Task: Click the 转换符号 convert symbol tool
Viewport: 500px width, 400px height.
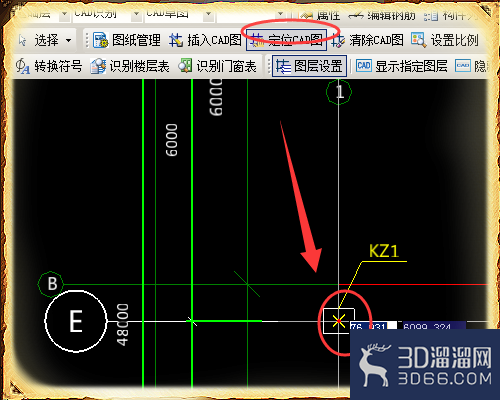Action: coord(49,66)
